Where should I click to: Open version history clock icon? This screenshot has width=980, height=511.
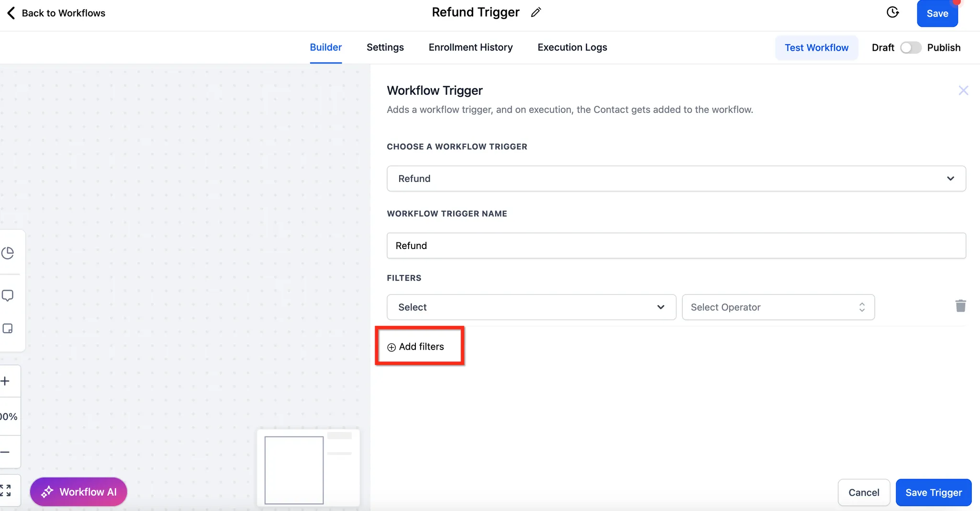pyautogui.click(x=892, y=12)
